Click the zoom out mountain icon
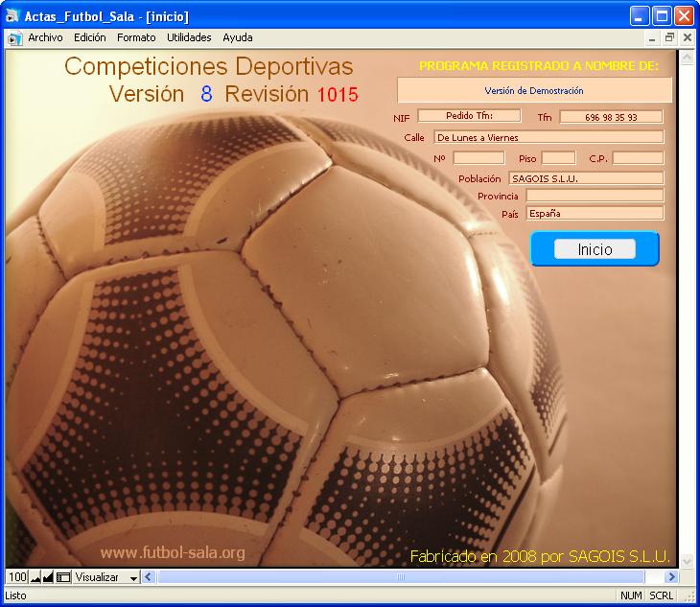The image size is (700, 607). coord(35,577)
